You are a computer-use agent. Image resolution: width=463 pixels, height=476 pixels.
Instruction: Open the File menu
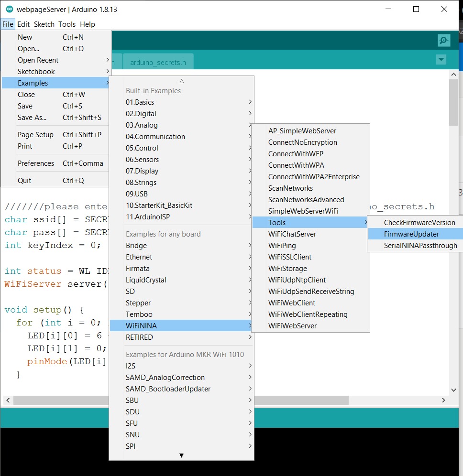click(x=8, y=24)
